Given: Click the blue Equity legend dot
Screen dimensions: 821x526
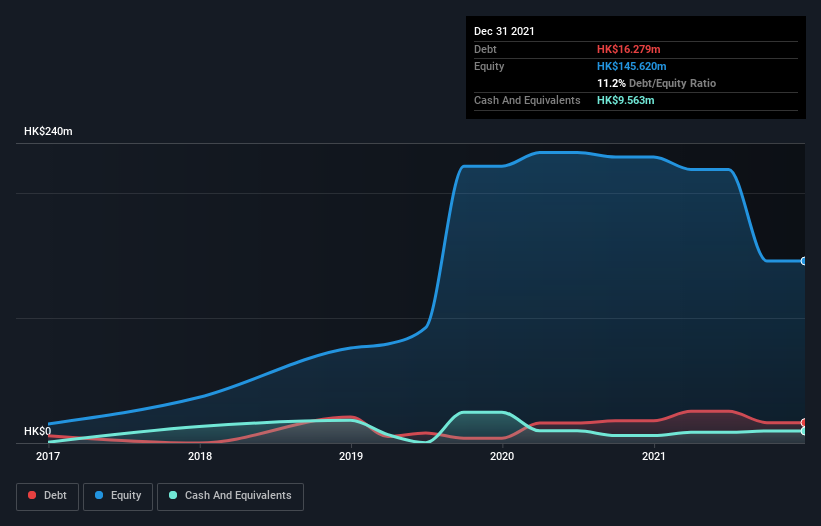Looking at the screenshot, I should click(99, 495).
